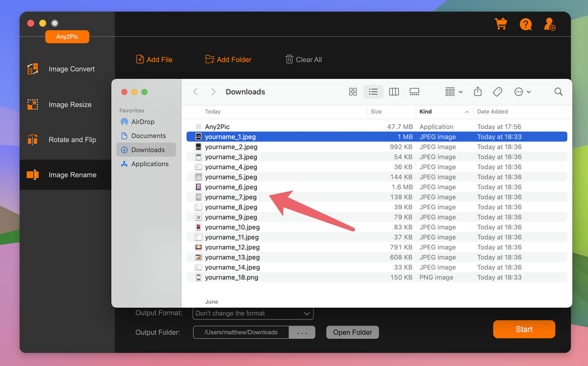
Task: Click the Open Folder button
Action: click(x=352, y=332)
